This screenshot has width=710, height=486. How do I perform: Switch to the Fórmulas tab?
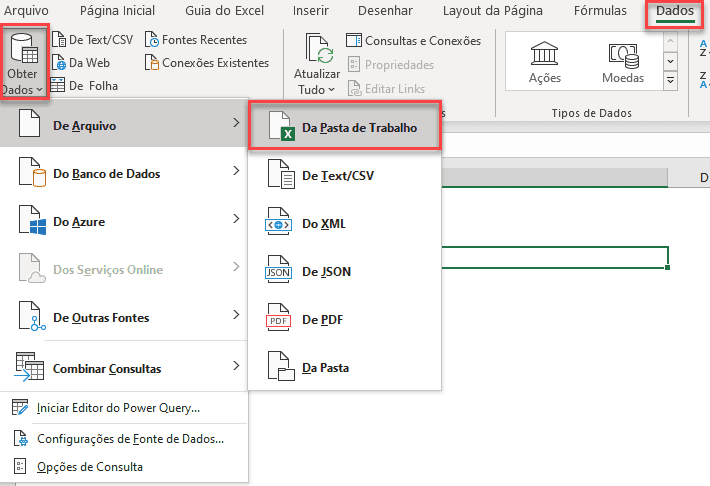pos(600,10)
